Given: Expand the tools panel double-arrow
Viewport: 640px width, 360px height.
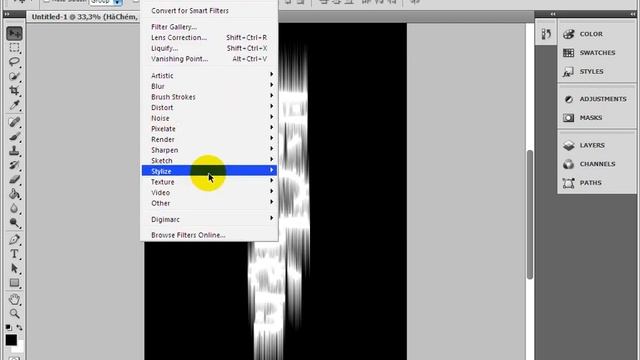Looking at the screenshot, I should click(x=7, y=14).
